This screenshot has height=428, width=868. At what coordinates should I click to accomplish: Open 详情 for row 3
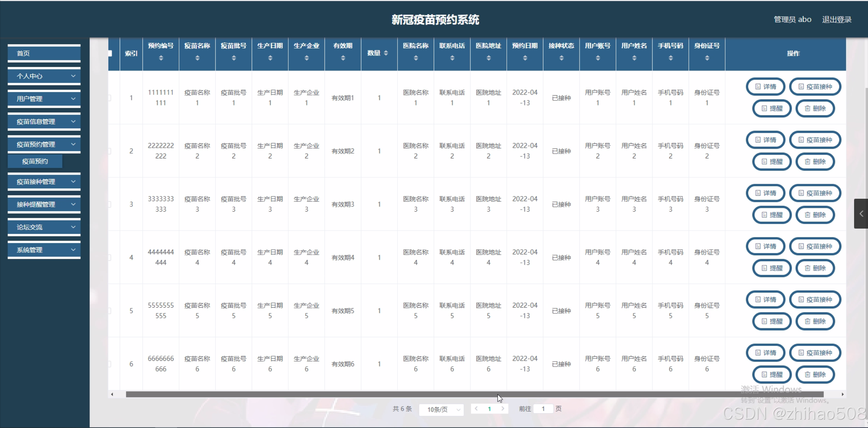[766, 193]
